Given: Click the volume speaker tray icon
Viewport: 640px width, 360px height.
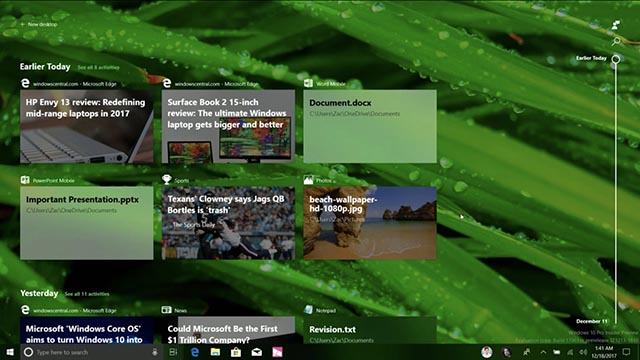Looking at the screenshot, I should click(583, 352).
